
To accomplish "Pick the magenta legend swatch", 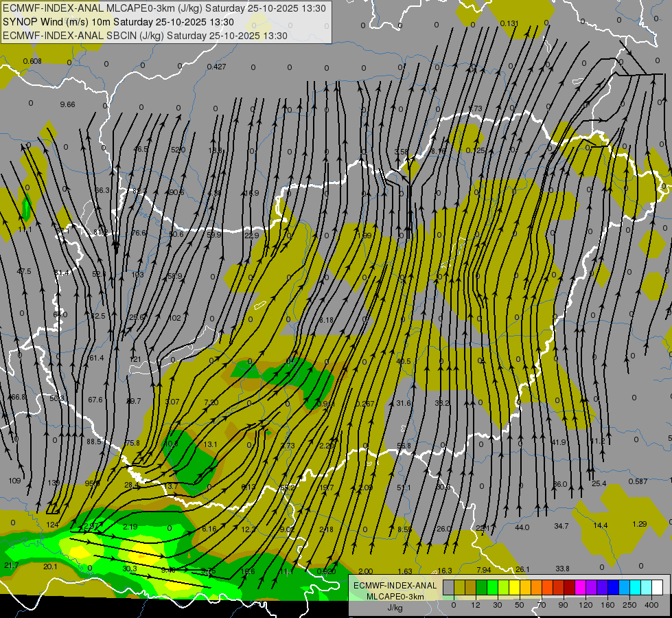I will coord(581,587).
